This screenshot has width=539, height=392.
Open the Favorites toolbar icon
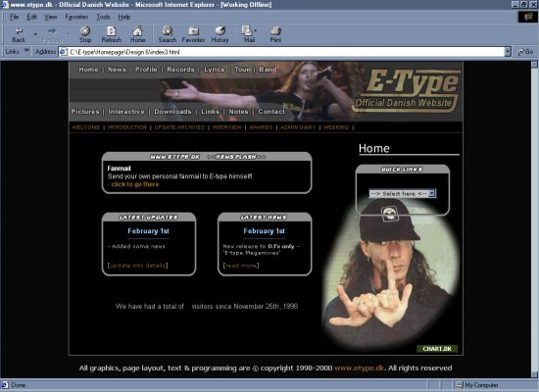pyautogui.click(x=193, y=34)
